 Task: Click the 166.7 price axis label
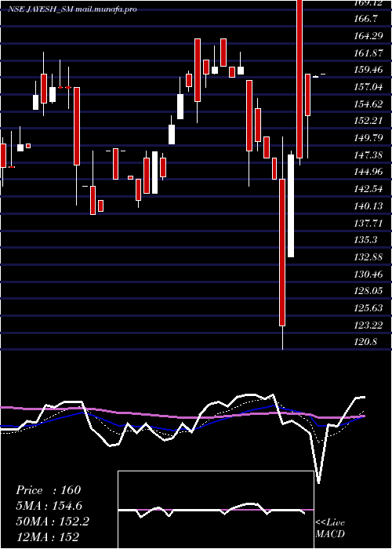click(365, 19)
